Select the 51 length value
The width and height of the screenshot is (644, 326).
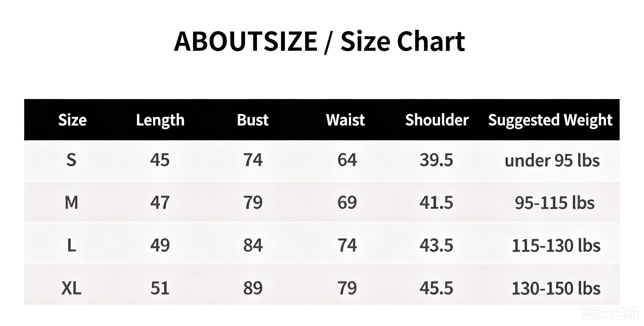[160, 288]
